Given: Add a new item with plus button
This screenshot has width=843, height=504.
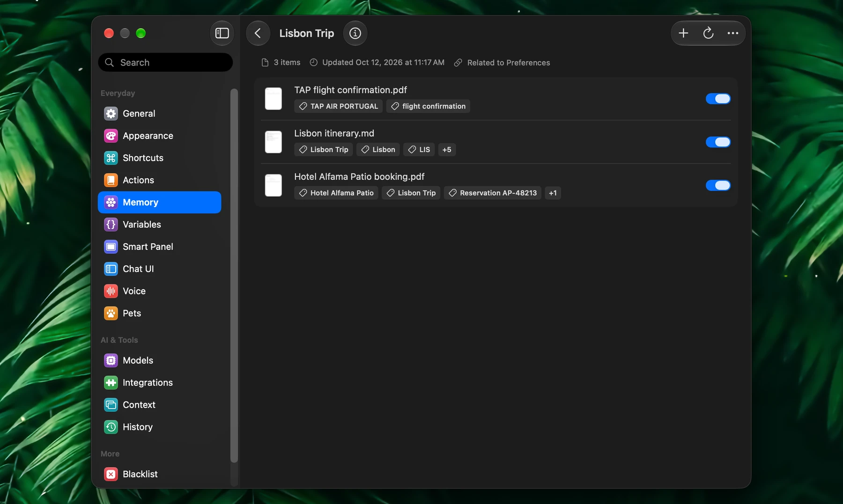Looking at the screenshot, I should 683,33.
